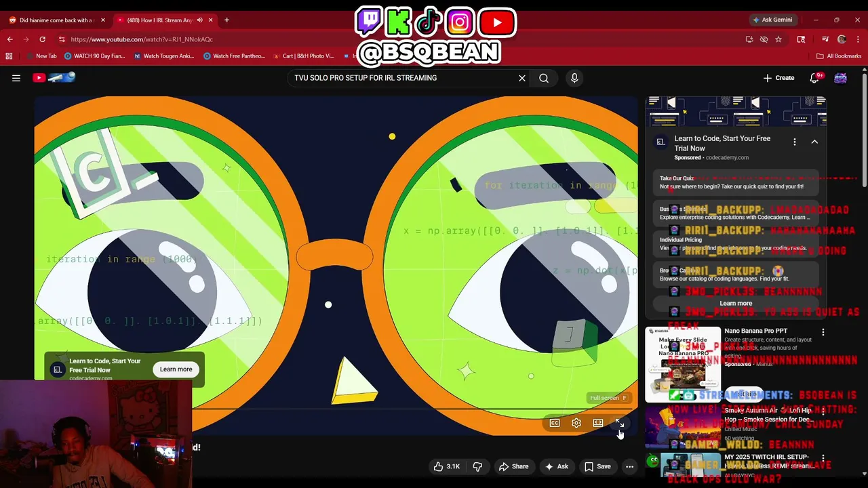This screenshot has width=868, height=488.
Task: Click the YouTube URL address bar
Action: tap(400, 39)
